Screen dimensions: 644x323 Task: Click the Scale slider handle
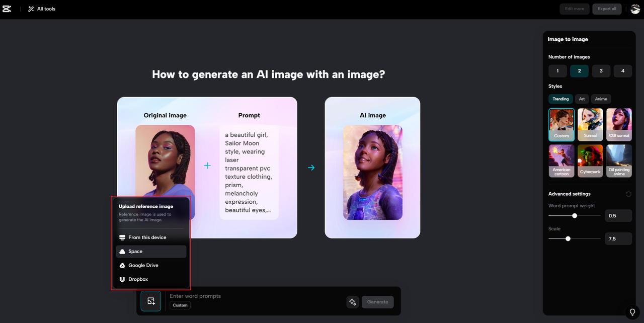coord(568,238)
